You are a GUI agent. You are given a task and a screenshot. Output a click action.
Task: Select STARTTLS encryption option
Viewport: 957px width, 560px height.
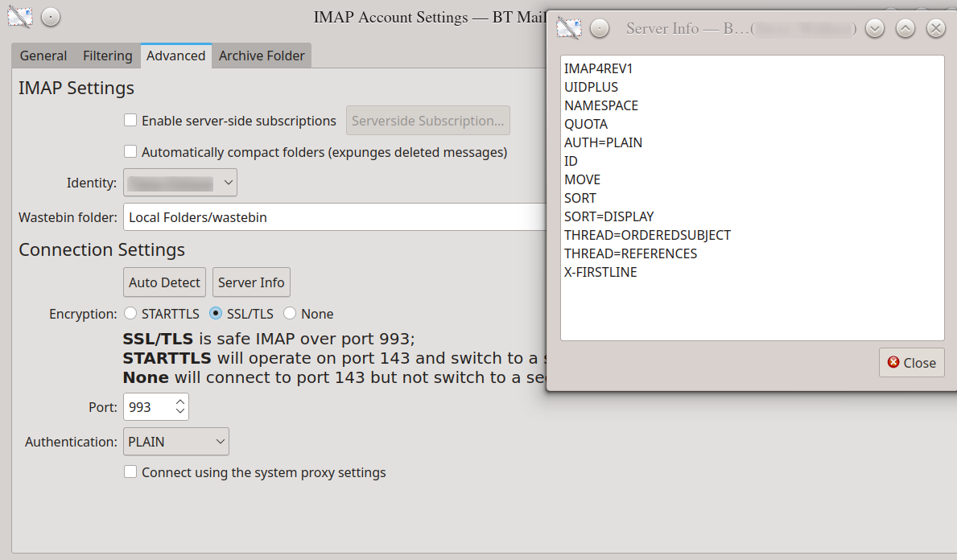(130, 314)
